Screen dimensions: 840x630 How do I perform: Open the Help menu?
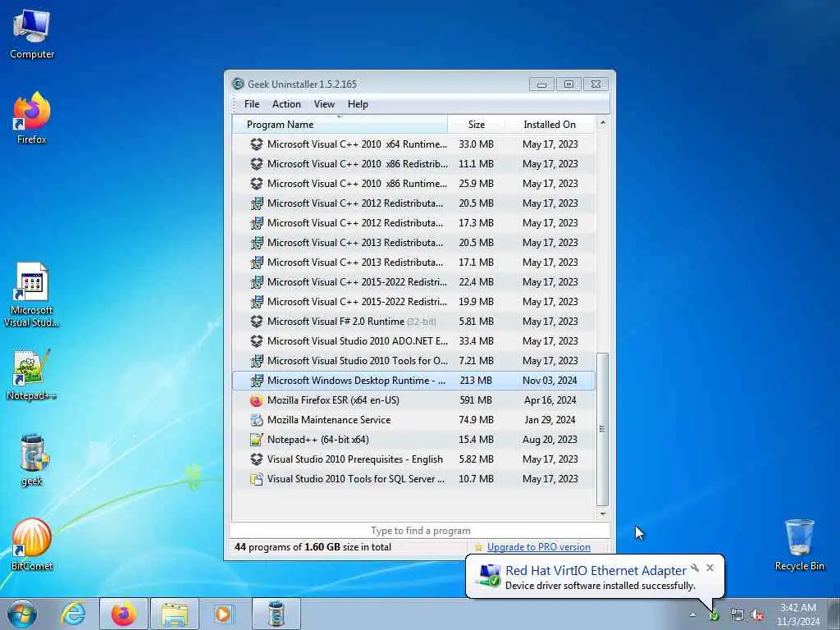click(x=358, y=104)
